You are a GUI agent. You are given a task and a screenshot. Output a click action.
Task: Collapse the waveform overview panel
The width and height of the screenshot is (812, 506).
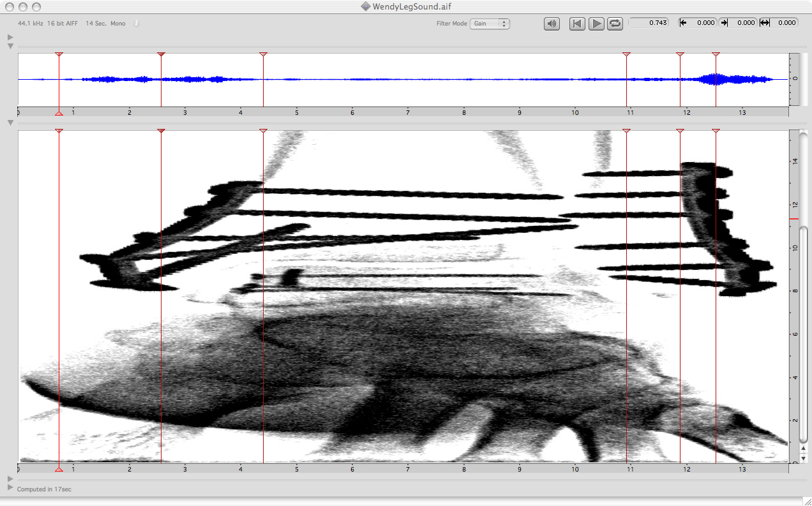pos(10,46)
